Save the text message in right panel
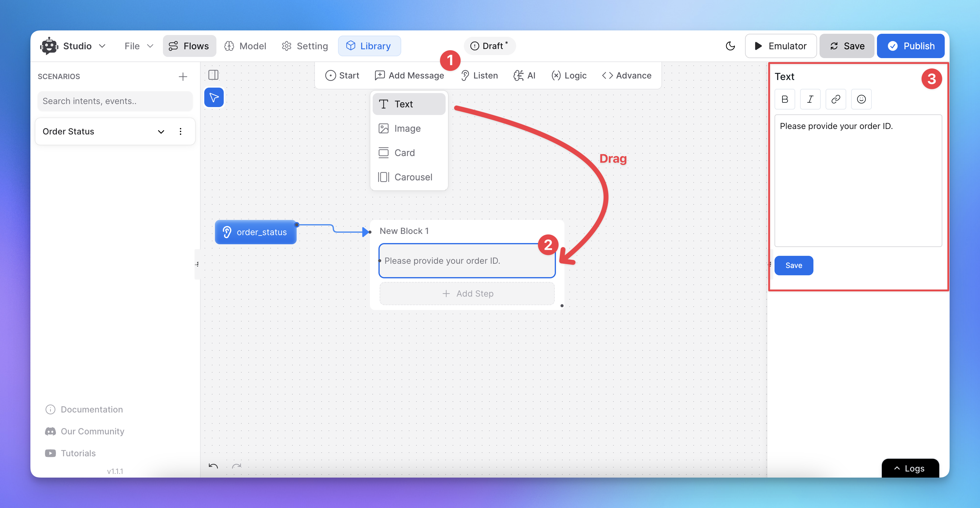 [794, 266]
